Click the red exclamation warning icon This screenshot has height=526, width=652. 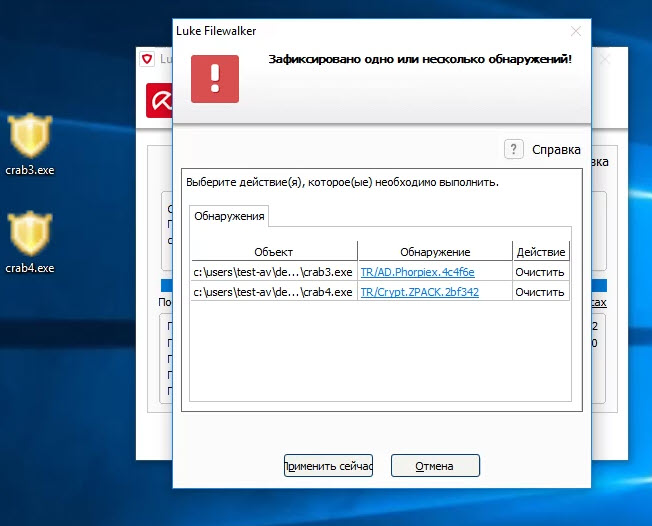[x=215, y=79]
